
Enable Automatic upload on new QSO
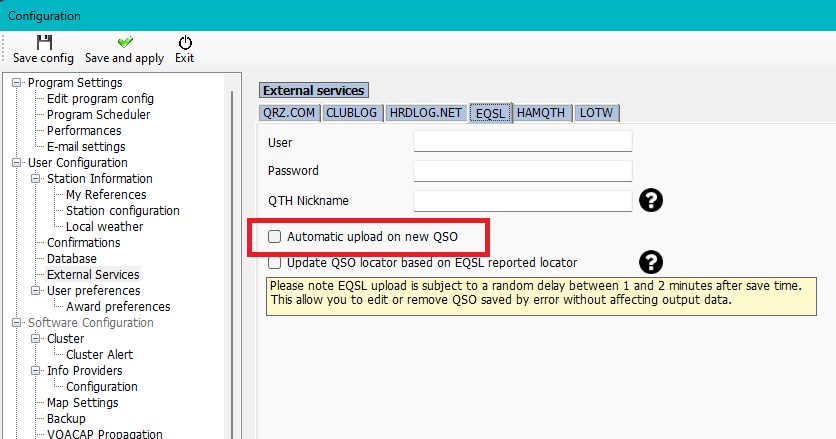point(274,236)
